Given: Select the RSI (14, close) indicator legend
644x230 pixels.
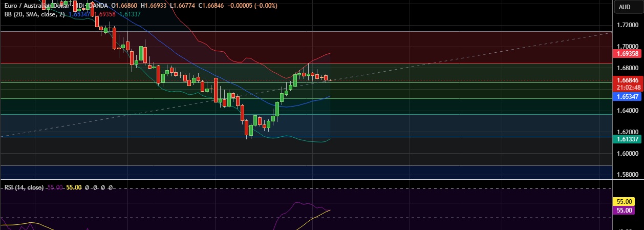Looking at the screenshot, I should [24, 187].
